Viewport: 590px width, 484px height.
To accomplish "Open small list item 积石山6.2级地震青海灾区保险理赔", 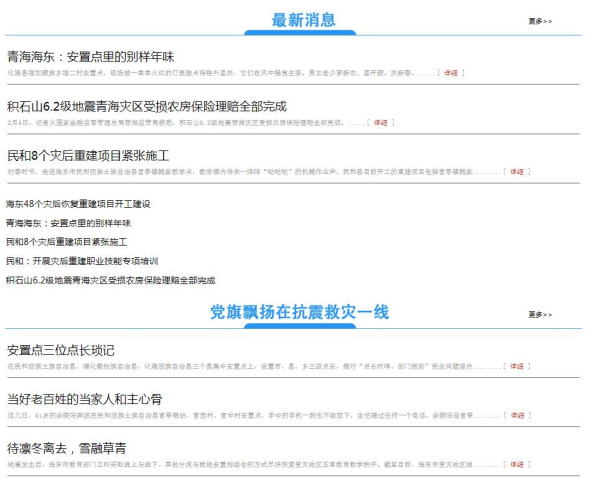I will (111, 280).
